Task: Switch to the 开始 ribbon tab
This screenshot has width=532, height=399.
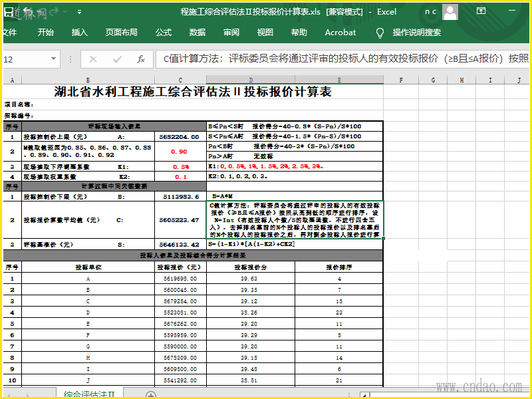Action: (45, 33)
